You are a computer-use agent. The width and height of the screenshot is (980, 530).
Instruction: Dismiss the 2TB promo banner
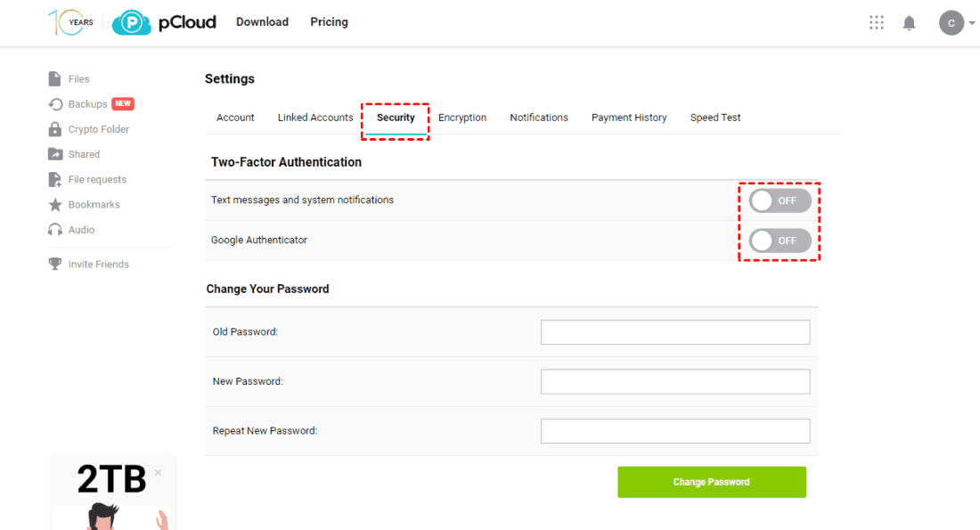point(158,473)
